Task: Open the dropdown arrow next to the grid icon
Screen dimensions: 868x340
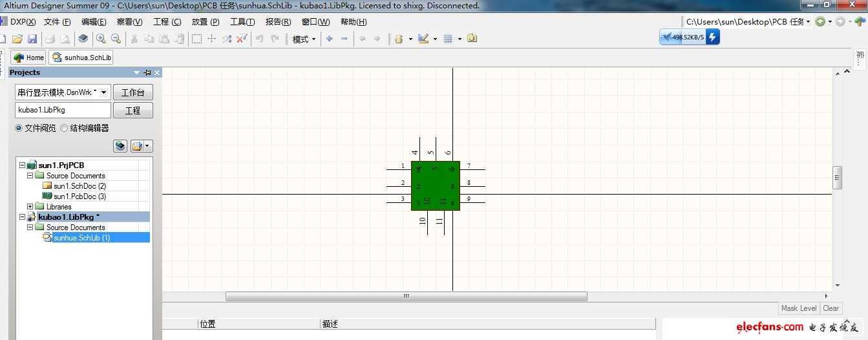Action: [460, 39]
